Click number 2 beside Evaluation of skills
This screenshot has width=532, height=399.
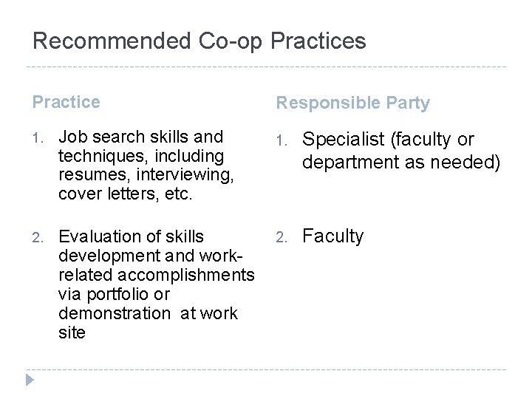coord(38,237)
